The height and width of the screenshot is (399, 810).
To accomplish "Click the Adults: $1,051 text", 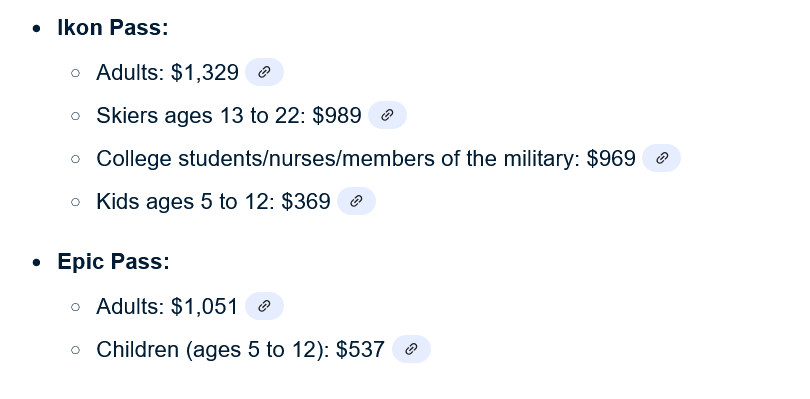I will [x=167, y=306].
